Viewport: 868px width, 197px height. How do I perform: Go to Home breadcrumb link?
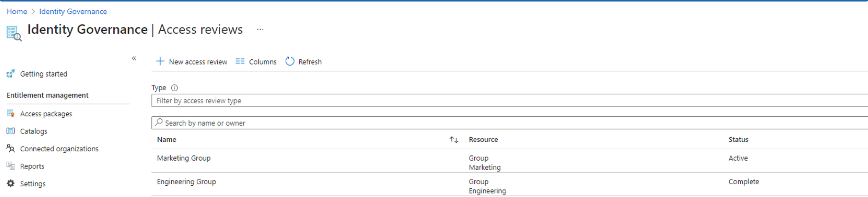[17, 11]
